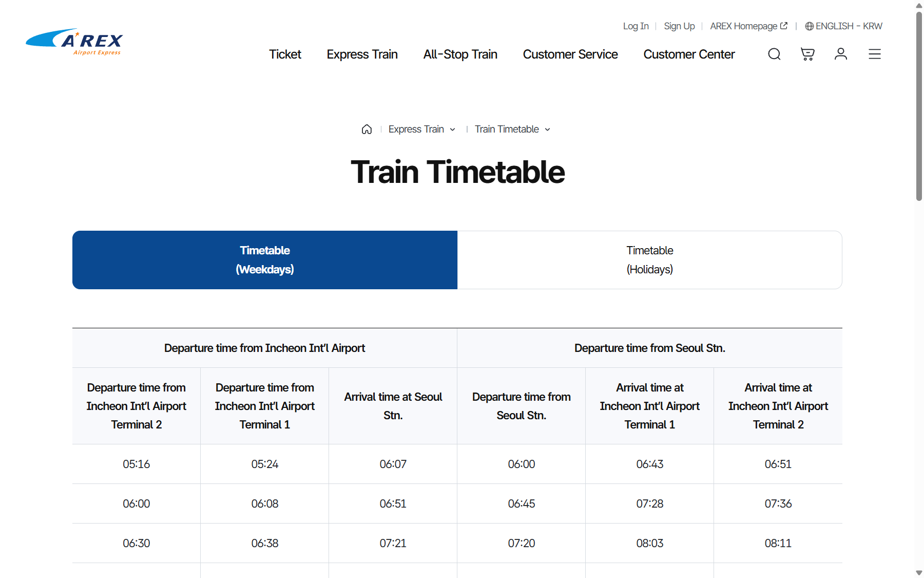Click the AREX Airport Express logo
Image resolution: width=924 pixels, height=578 pixels.
point(74,42)
